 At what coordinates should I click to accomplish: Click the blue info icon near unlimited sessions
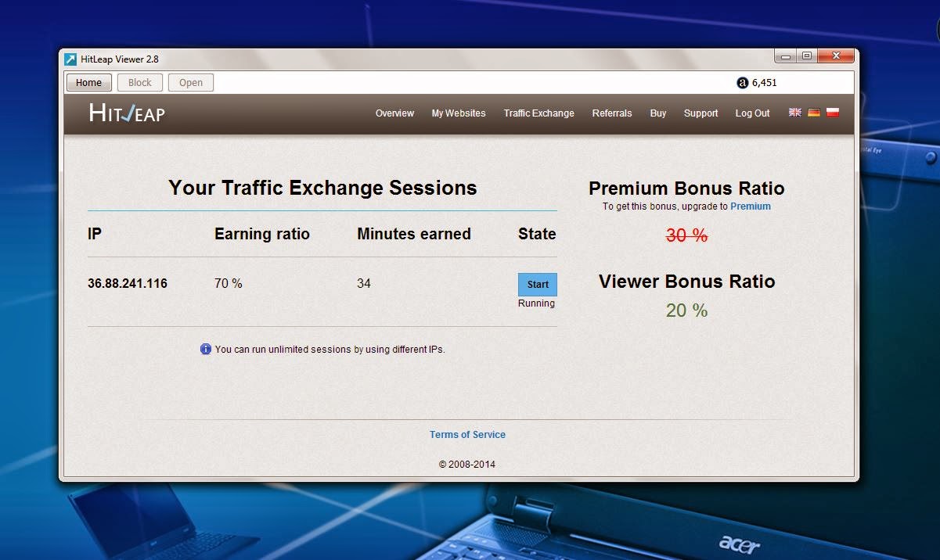(206, 349)
